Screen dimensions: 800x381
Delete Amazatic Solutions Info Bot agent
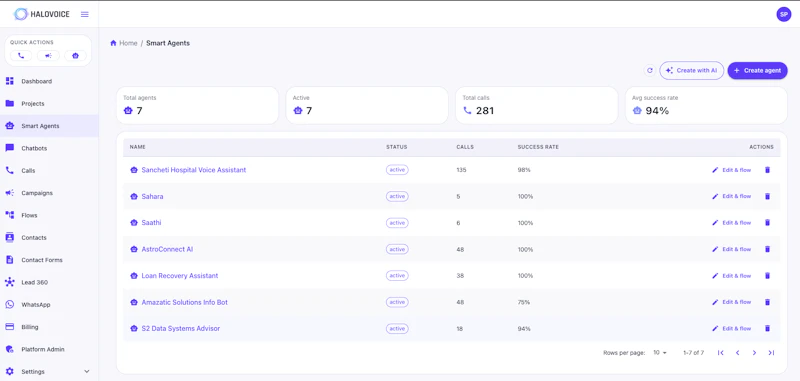pyautogui.click(x=767, y=302)
